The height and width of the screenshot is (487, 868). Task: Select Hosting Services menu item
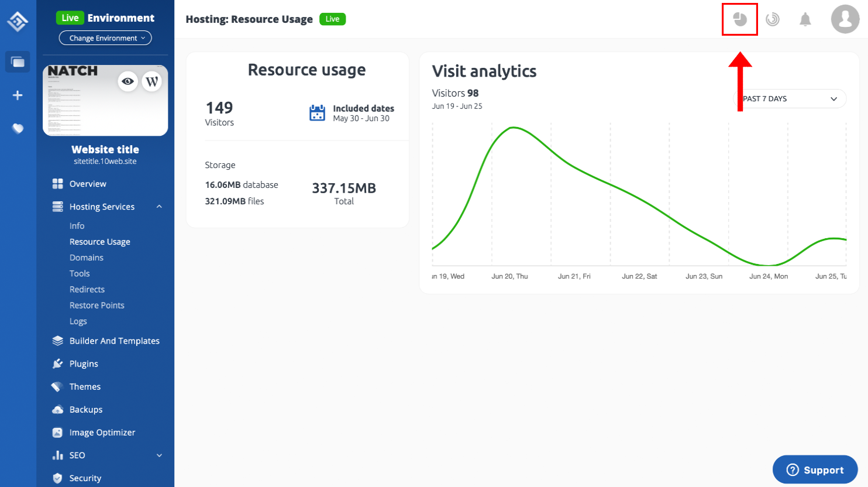coord(102,207)
